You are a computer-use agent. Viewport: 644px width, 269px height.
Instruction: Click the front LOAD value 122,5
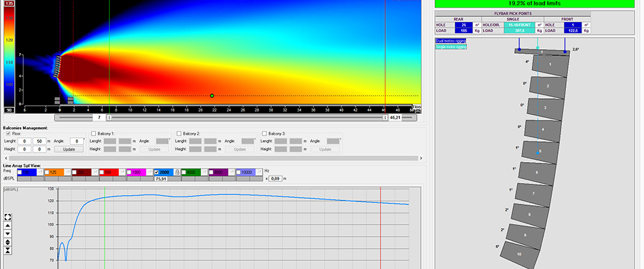point(574,30)
